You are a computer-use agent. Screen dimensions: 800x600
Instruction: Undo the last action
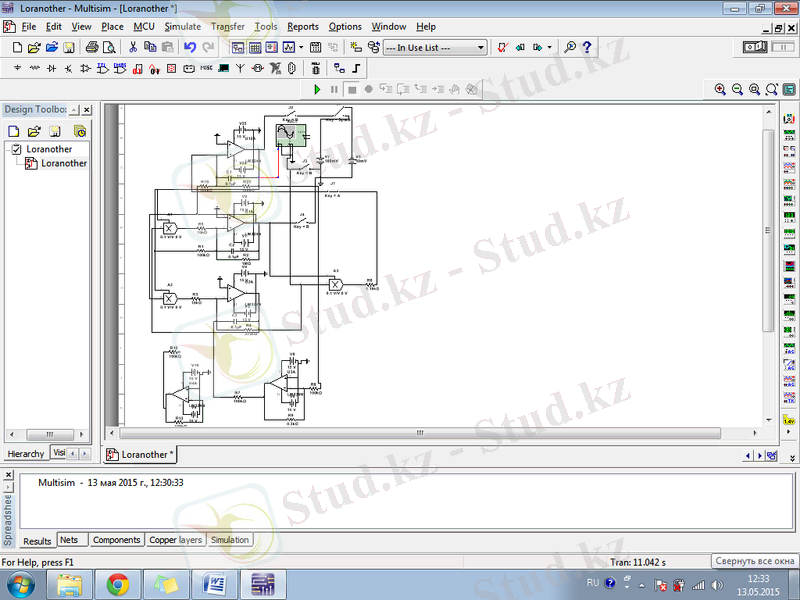tap(189, 47)
